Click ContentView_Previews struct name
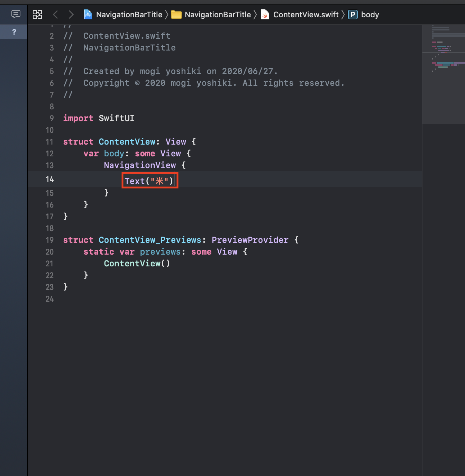 pyautogui.click(x=150, y=240)
